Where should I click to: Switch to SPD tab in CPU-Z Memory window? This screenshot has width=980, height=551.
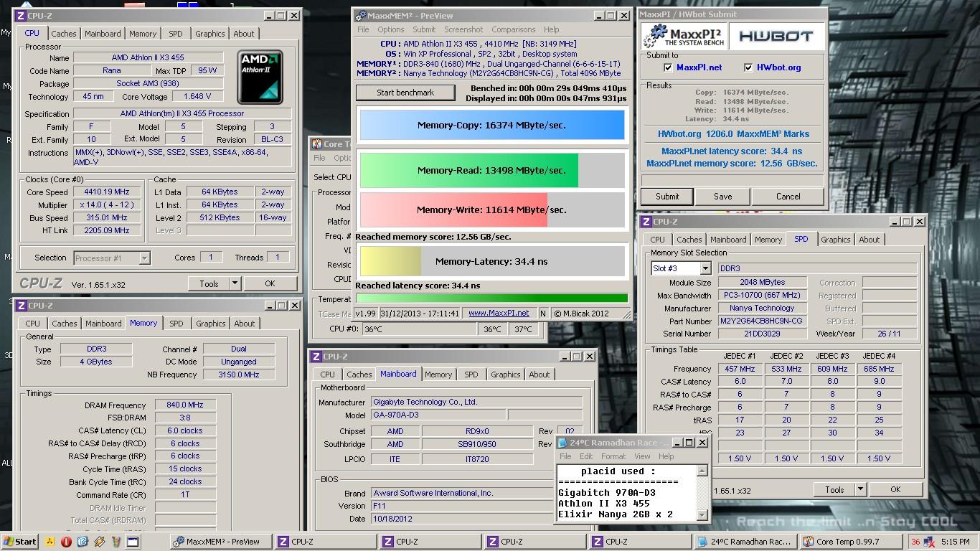coord(176,324)
